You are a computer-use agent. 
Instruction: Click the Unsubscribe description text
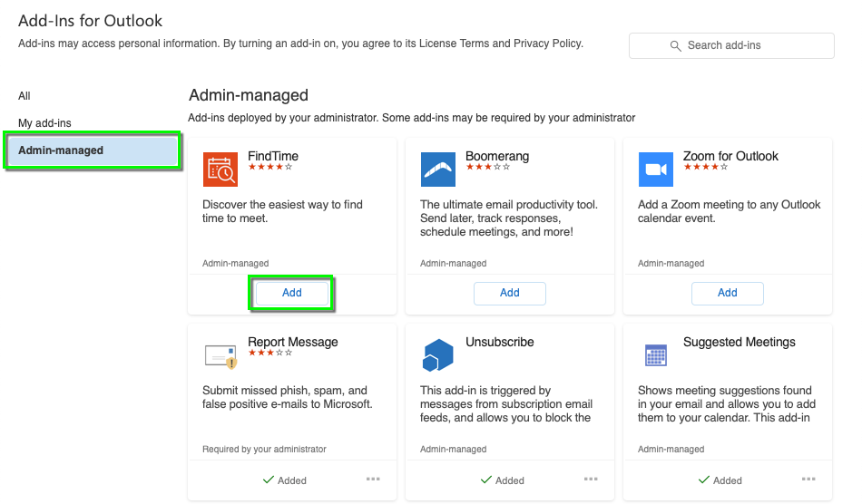click(506, 404)
